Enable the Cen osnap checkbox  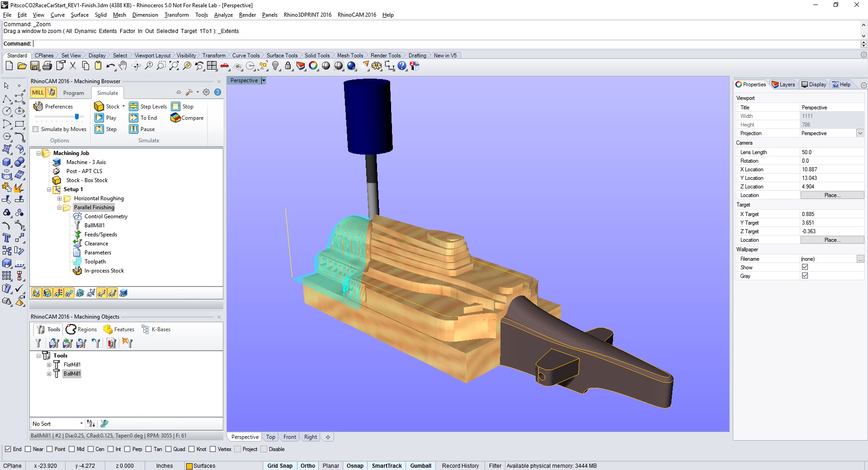point(90,449)
